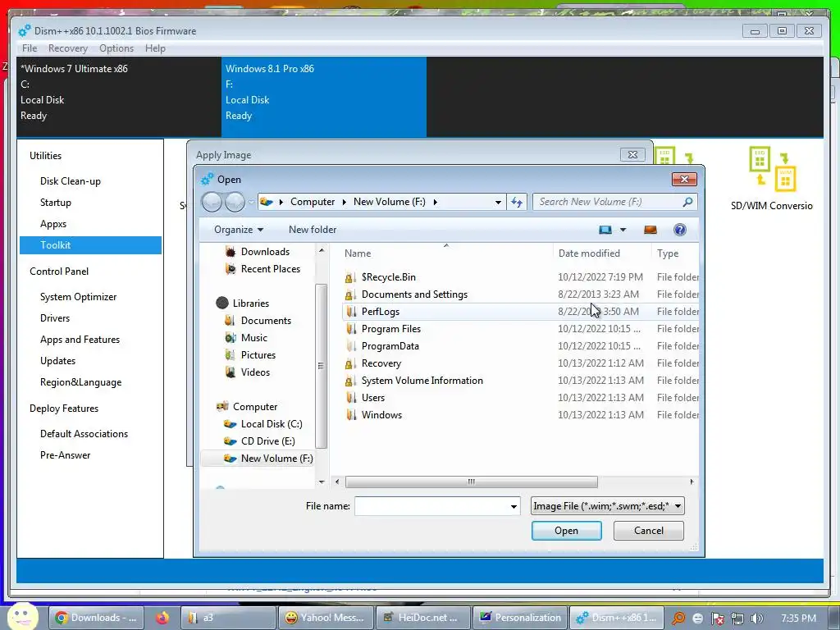This screenshot has height=630, width=840.
Task: Open System Optimizer in sidebar
Action: (x=78, y=297)
